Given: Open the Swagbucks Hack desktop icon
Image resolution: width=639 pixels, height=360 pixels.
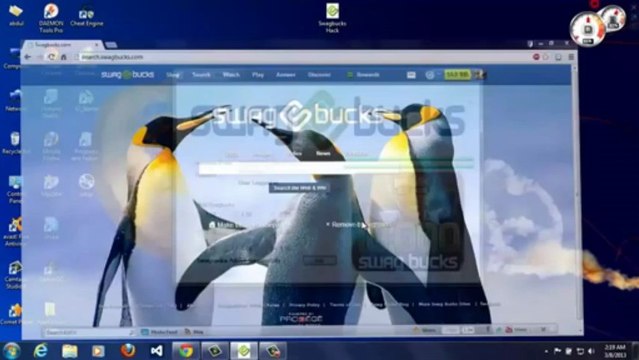Looking at the screenshot, I should pyautogui.click(x=332, y=18).
